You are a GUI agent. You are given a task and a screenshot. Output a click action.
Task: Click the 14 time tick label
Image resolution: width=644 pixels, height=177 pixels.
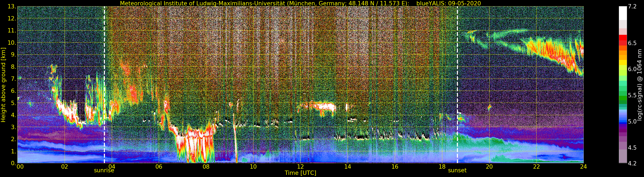coord(347,167)
